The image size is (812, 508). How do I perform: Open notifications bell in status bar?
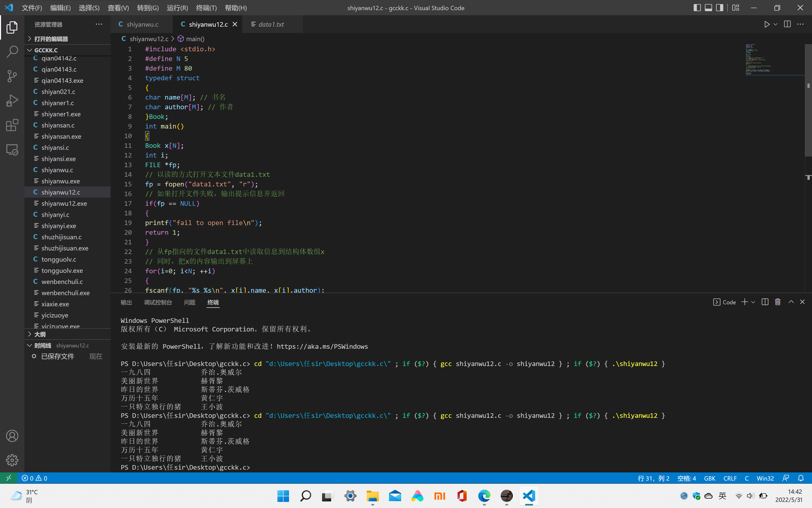tap(801, 478)
